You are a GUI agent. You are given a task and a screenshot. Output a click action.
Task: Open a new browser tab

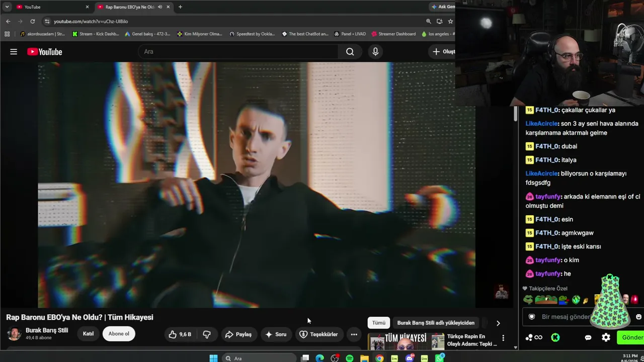tap(180, 7)
